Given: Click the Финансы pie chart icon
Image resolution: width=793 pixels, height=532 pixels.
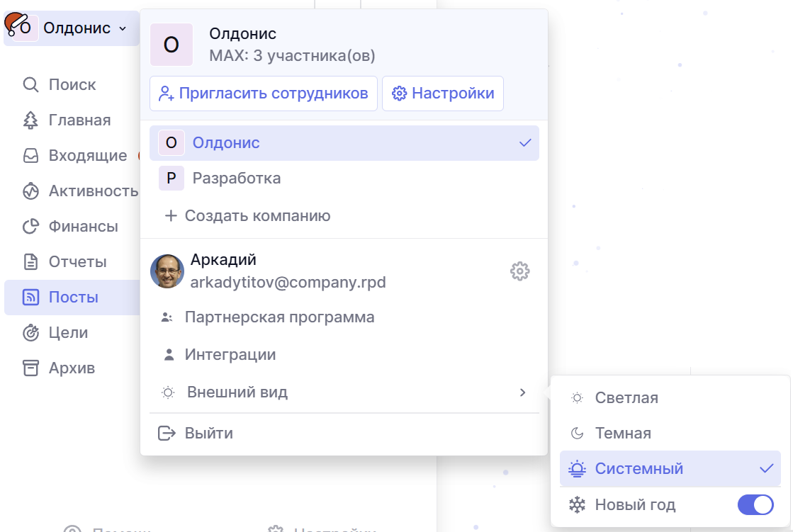Looking at the screenshot, I should coord(30,227).
